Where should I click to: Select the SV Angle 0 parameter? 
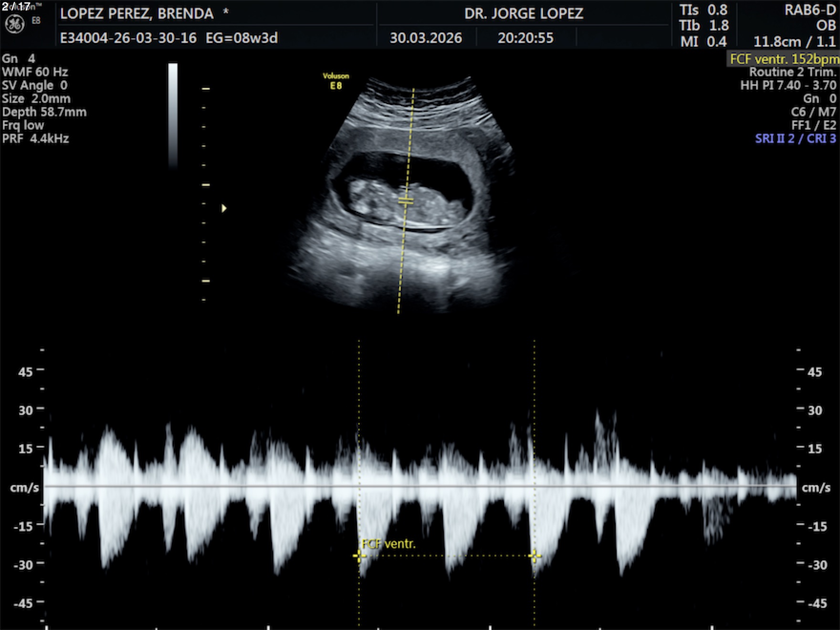click(x=35, y=85)
